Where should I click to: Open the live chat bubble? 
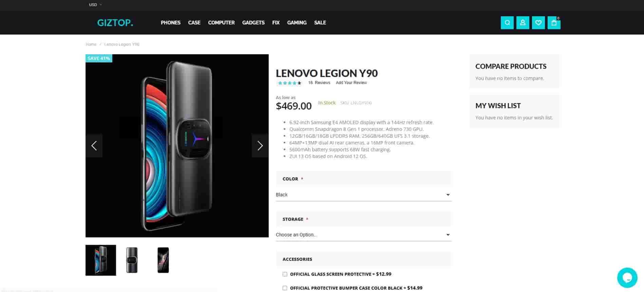[x=627, y=278]
